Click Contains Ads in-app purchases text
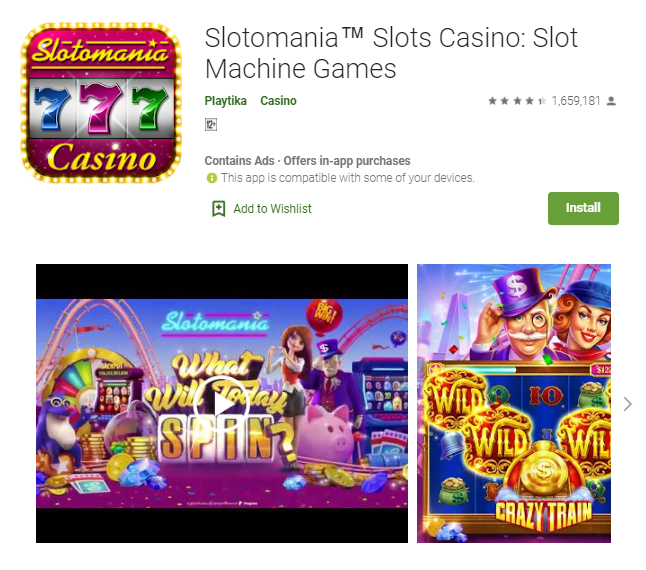 point(307,161)
